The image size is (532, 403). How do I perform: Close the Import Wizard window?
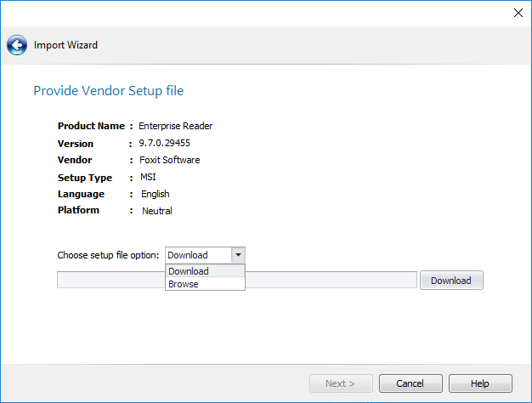pyautogui.click(x=518, y=12)
